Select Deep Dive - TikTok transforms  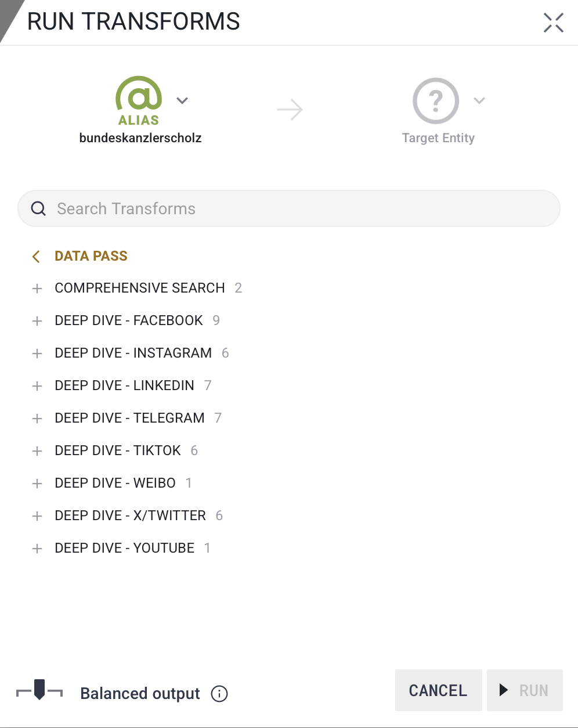tap(118, 451)
